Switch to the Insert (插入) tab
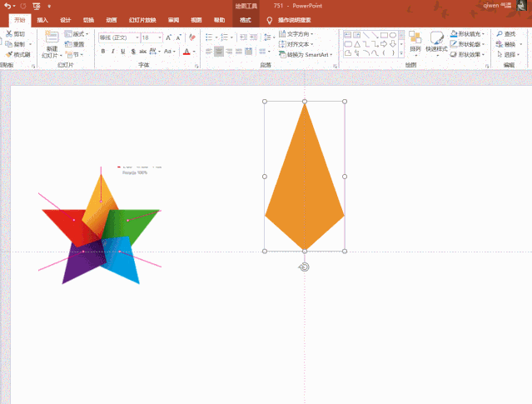The width and height of the screenshot is (532, 404). point(42,19)
